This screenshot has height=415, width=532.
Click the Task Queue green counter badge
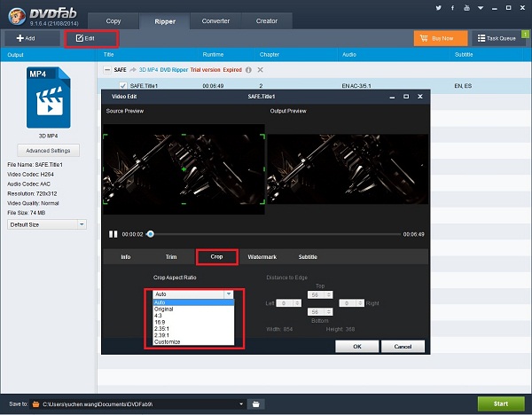(525, 34)
